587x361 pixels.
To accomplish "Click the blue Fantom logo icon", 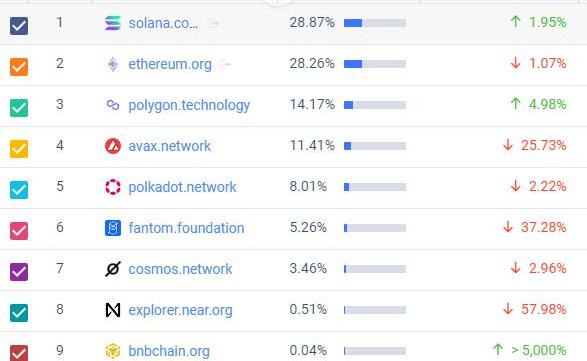I will pyautogui.click(x=113, y=228).
